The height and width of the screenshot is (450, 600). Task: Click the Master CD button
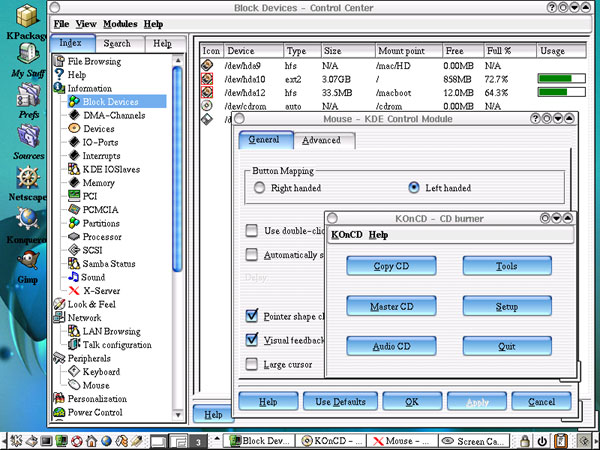pyautogui.click(x=391, y=306)
